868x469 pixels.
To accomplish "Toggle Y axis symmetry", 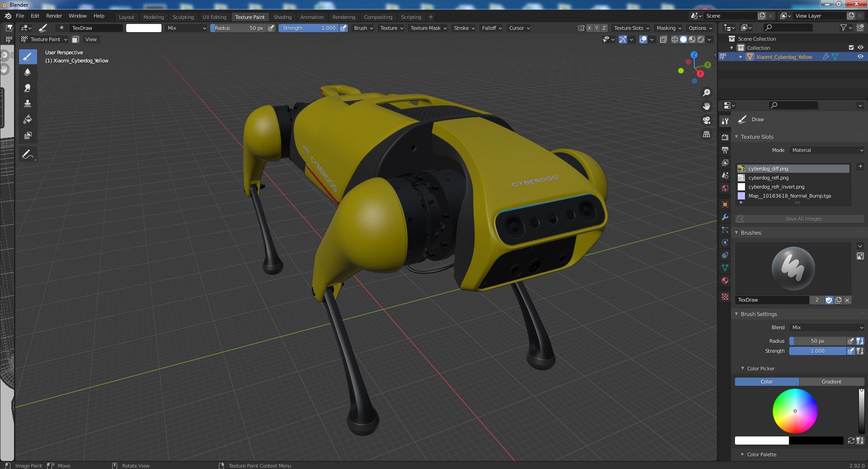I will (x=597, y=28).
